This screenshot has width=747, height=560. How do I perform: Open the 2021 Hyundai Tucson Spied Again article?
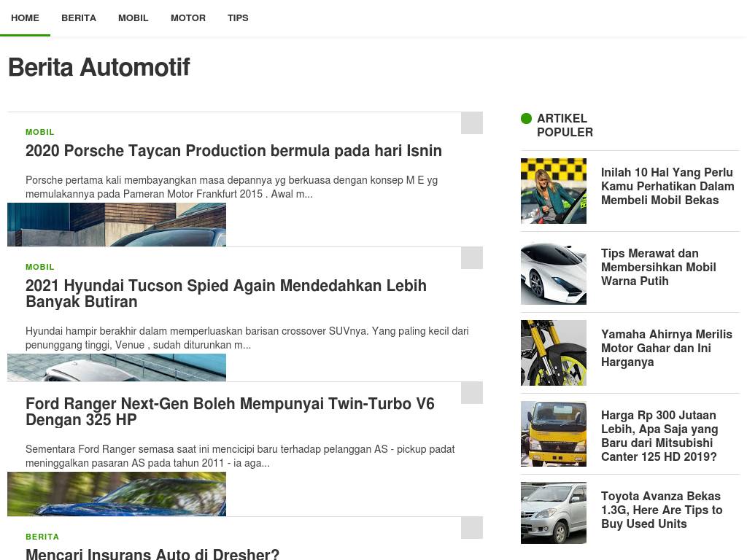tap(226, 293)
